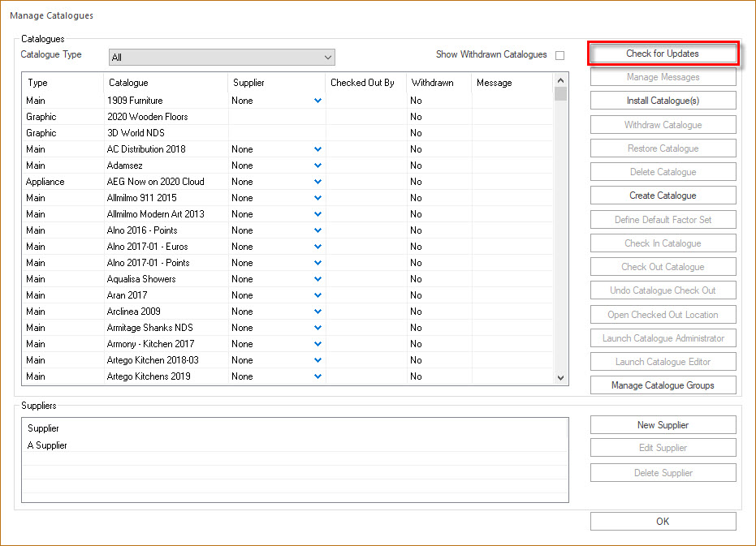Click OK to close the dialog
Viewport: 756px width, 546px height.
tap(663, 521)
